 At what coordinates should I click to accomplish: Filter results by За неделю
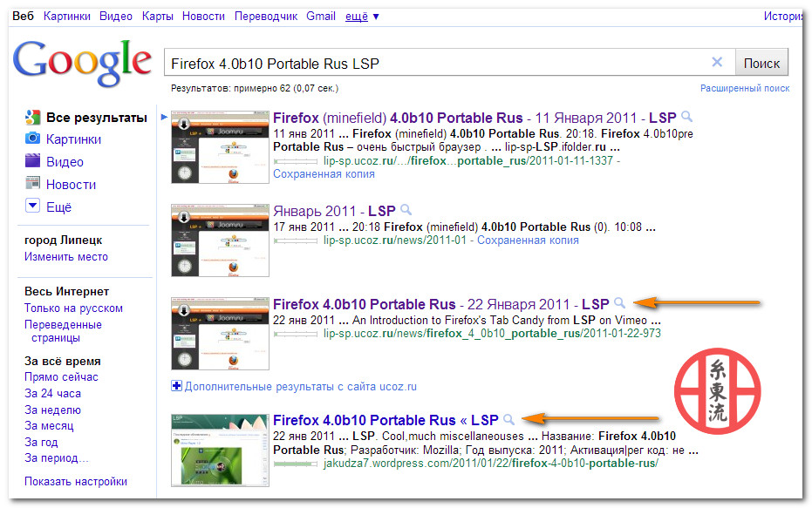[53, 410]
